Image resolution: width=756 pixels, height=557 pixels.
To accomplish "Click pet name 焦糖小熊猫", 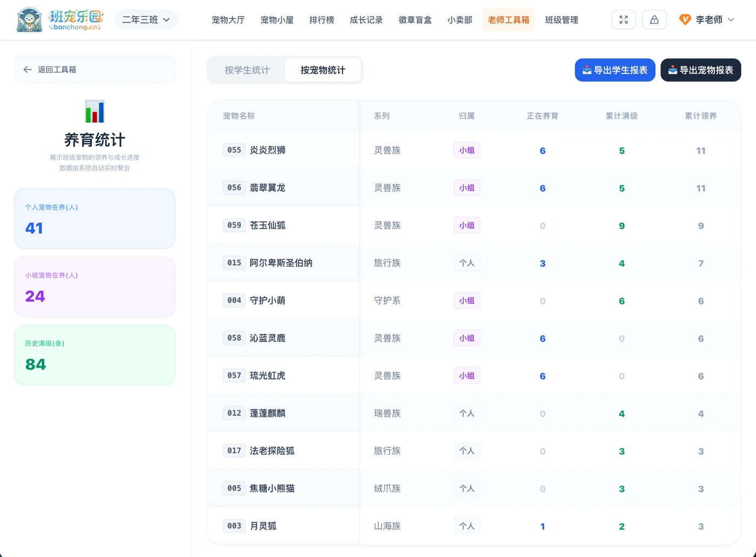I will click(272, 488).
